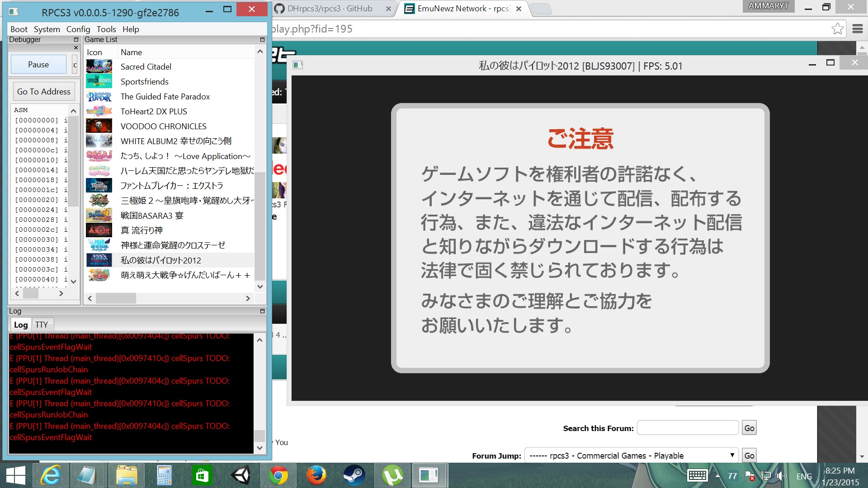Screen dimensions: 868x488
Task: Toggle float on the Log panel
Action: pyautogui.click(x=262, y=311)
